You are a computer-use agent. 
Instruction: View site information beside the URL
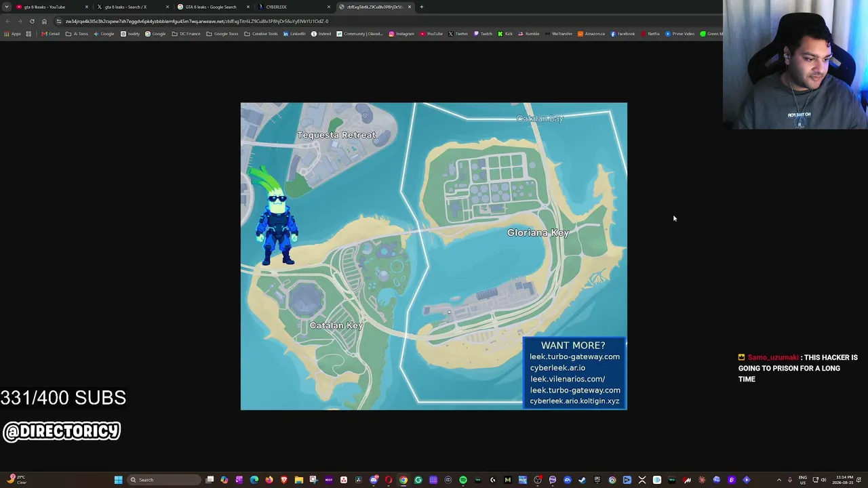[58, 21]
